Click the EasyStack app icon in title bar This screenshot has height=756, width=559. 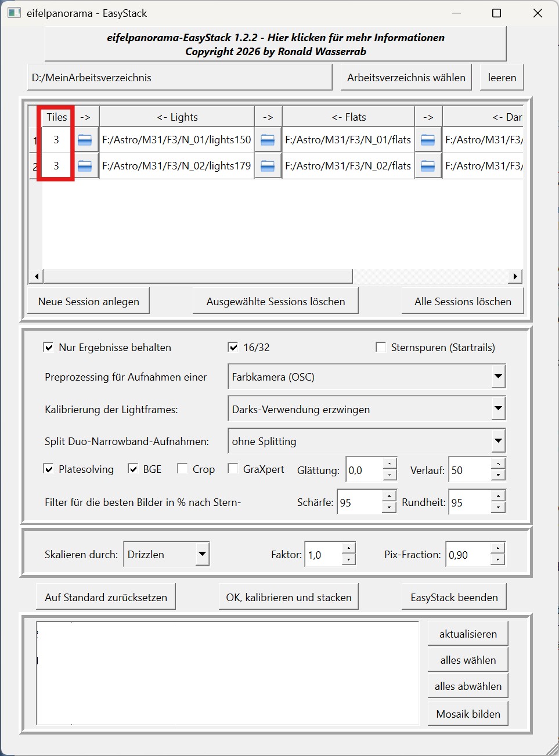coord(14,13)
